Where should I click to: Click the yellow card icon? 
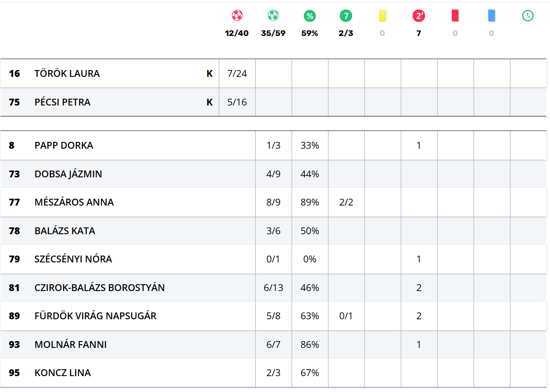pos(382,16)
